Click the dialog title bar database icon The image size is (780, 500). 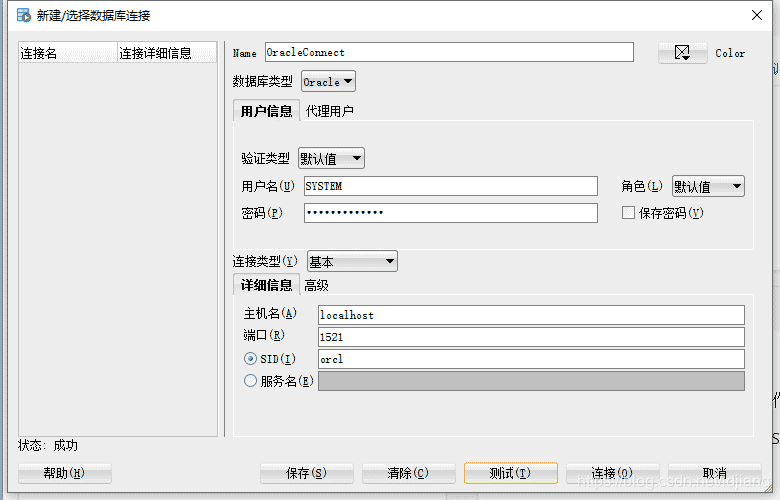point(24,15)
